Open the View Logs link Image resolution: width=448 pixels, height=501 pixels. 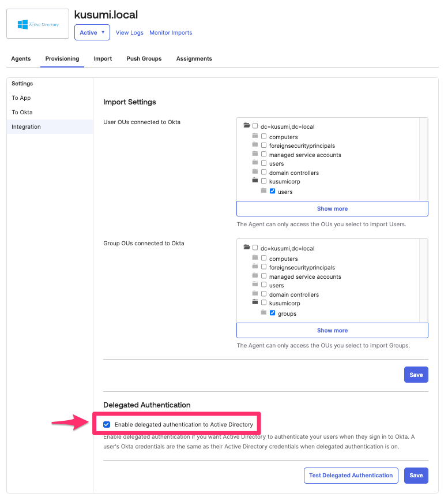(x=129, y=33)
